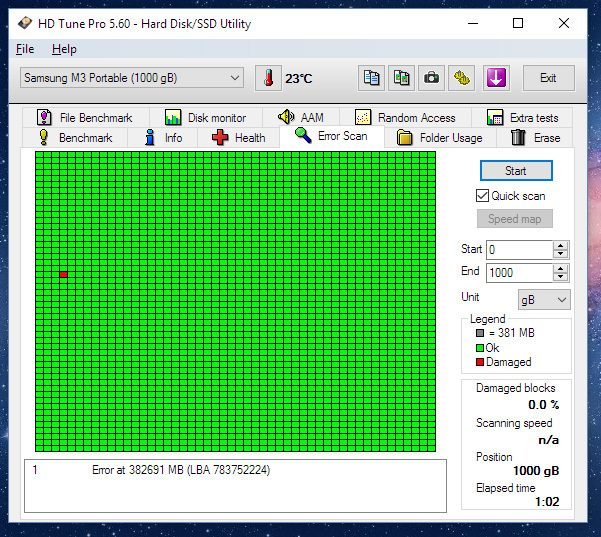Open the File menu

[x=25, y=49]
